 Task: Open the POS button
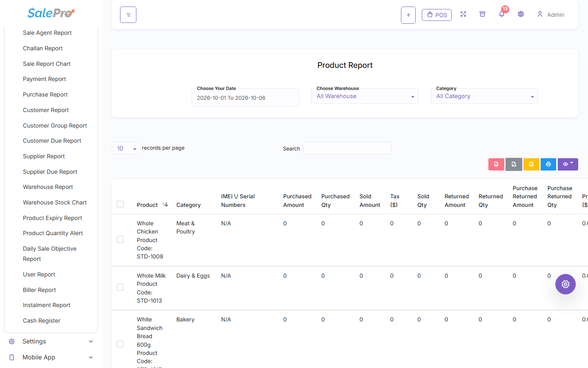pyautogui.click(x=437, y=15)
